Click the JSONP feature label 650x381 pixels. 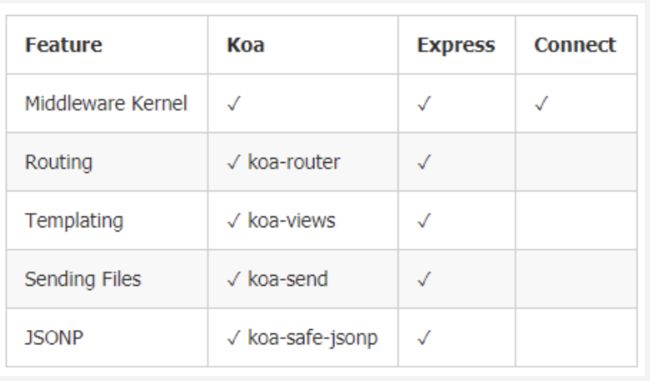point(54,337)
